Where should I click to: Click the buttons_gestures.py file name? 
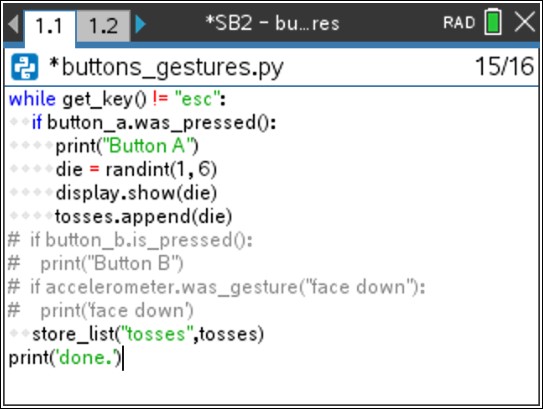tap(166, 67)
